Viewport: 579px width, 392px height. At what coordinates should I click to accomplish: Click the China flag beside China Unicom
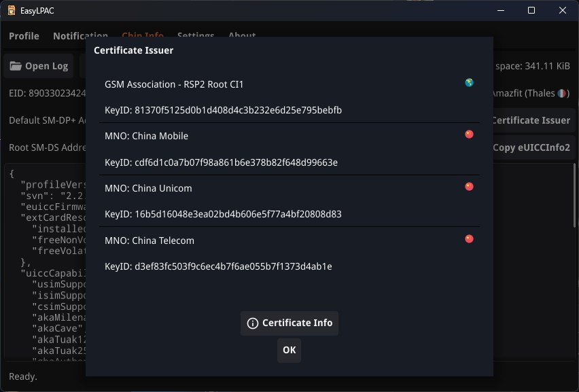(469, 187)
